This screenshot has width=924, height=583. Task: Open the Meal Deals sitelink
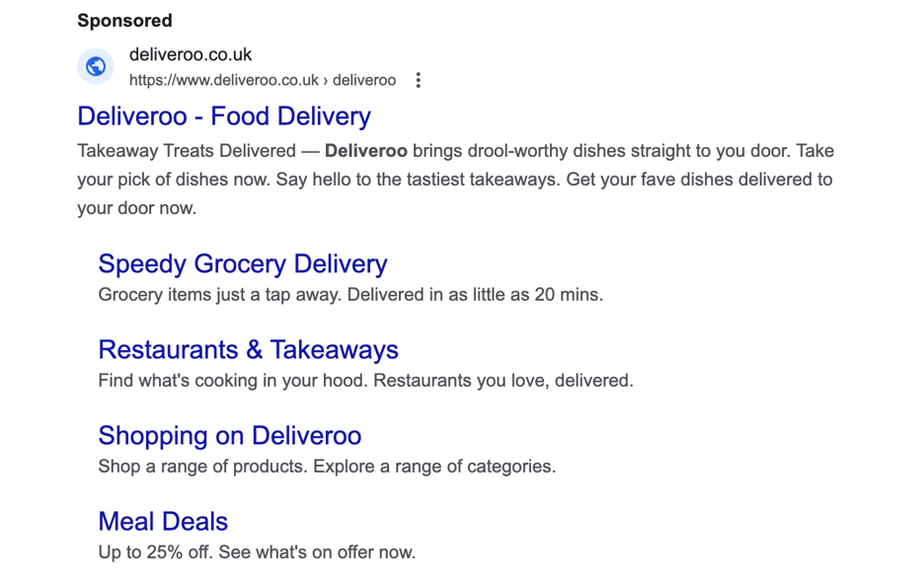coord(162,521)
